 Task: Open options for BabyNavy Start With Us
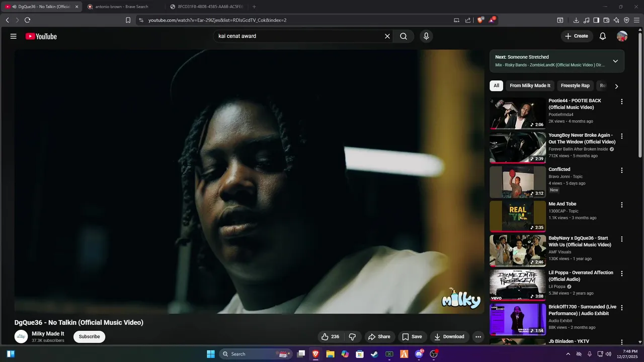tap(622, 239)
